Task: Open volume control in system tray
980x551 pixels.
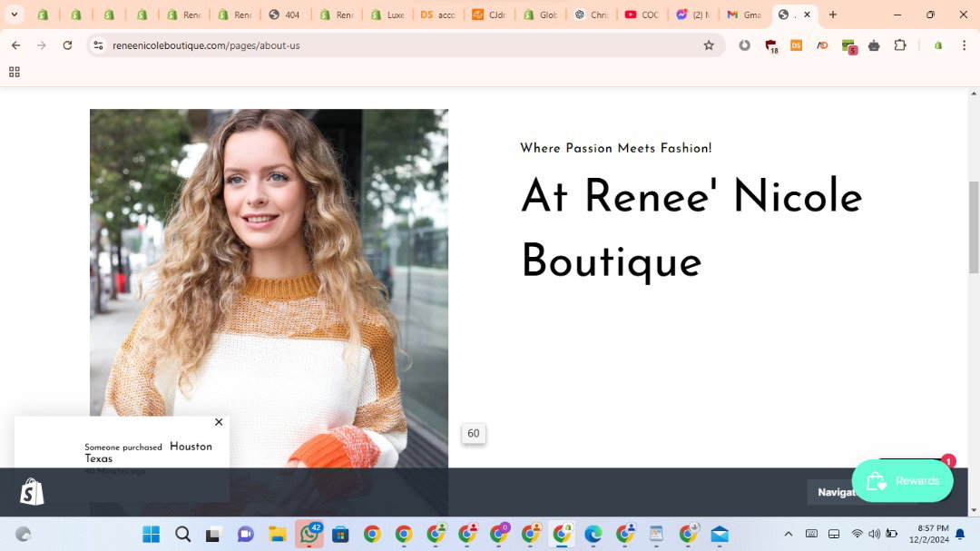Action: (875, 534)
